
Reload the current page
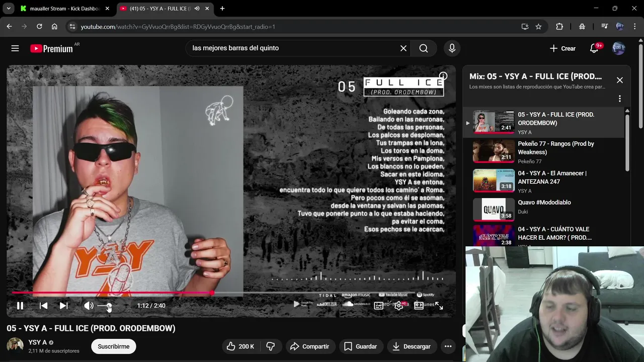(x=39, y=27)
